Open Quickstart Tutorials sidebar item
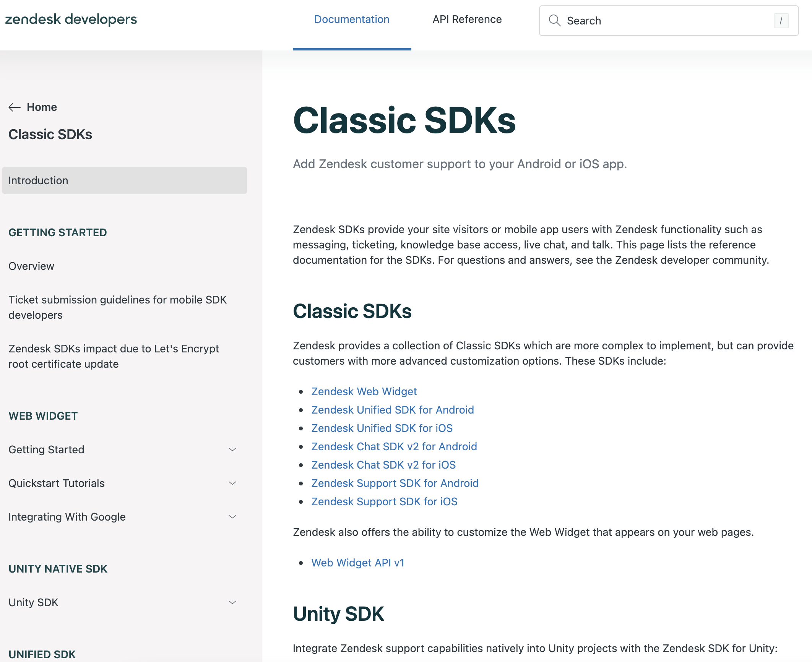 pyautogui.click(x=57, y=483)
